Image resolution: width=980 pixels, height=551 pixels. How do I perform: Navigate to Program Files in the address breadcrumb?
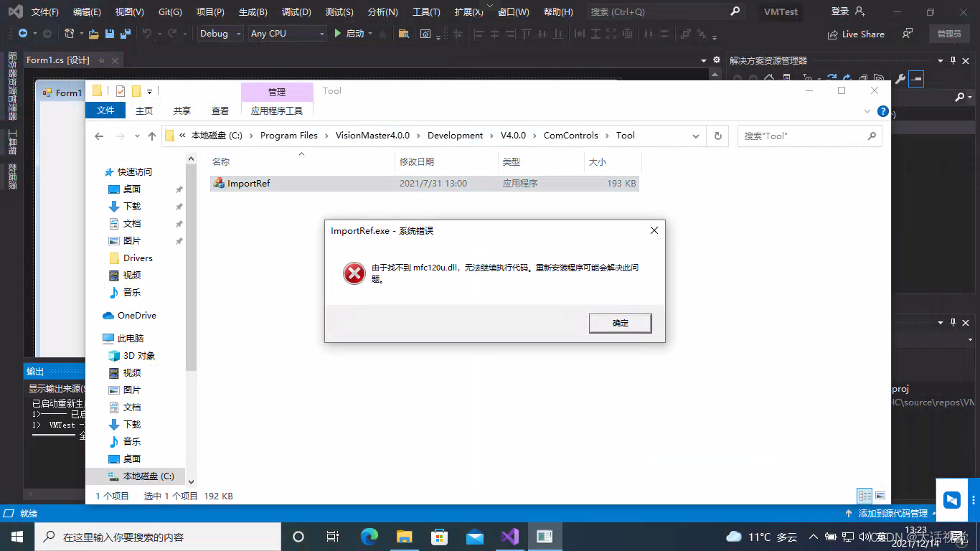pos(289,136)
